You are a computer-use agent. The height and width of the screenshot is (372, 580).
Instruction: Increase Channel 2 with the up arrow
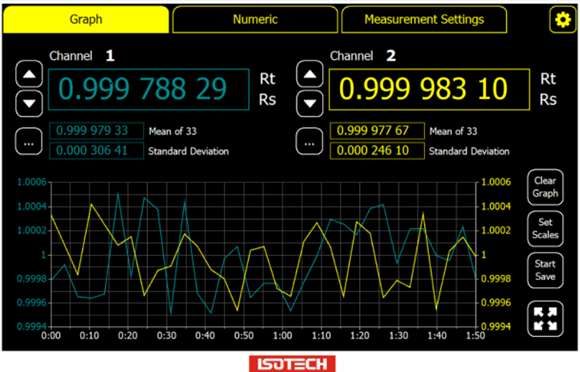pyautogui.click(x=310, y=74)
